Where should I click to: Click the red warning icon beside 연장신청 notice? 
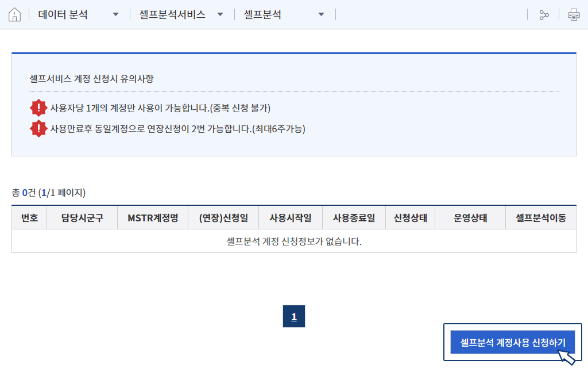38,129
